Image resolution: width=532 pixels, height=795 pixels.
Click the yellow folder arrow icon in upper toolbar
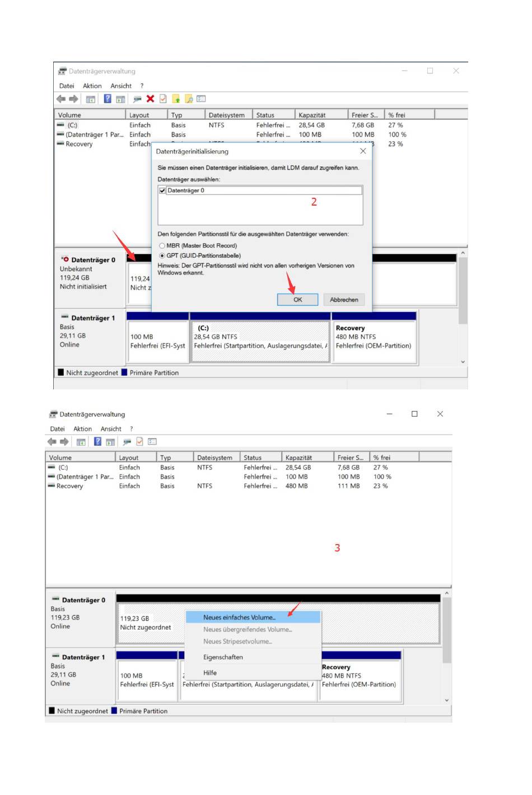click(176, 99)
